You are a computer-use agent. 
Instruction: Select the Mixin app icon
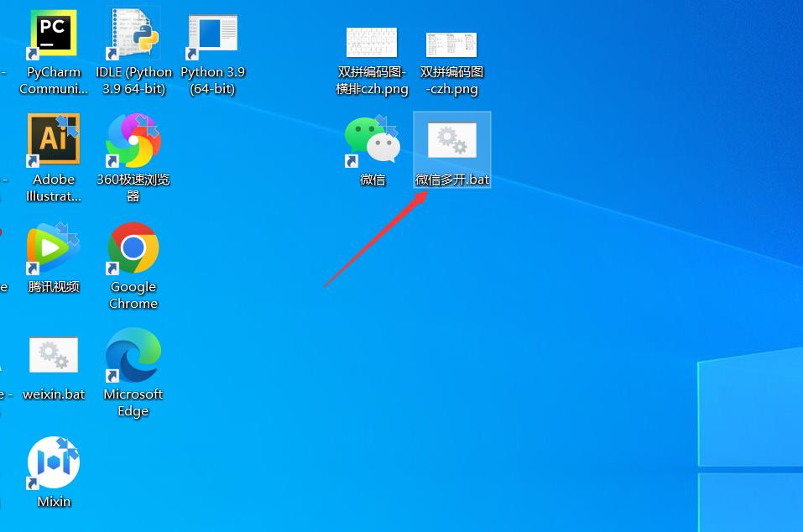[x=53, y=462]
